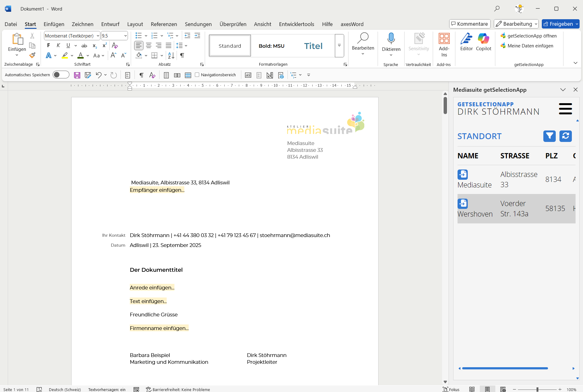The width and height of the screenshot is (583, 392).
Task: Insert the Mediasuite location entry
Action: tap(462, 174)
